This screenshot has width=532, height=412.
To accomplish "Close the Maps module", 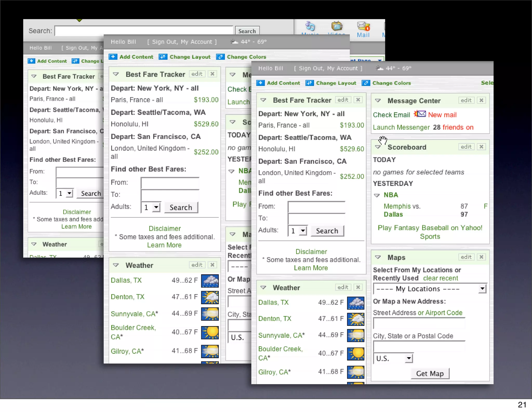I will pyautogui.click(x=481, y=257).
